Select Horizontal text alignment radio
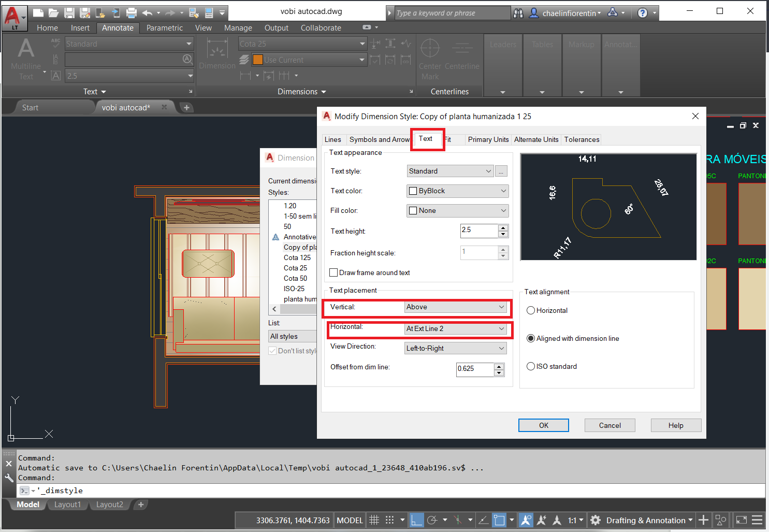 [531, 310]
